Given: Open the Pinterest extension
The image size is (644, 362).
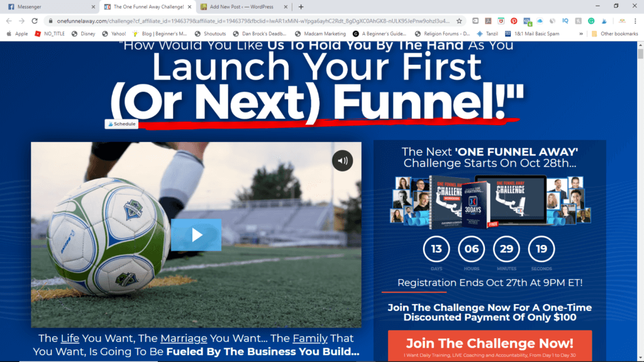Looking at the screenshot, I should (514, 21).
